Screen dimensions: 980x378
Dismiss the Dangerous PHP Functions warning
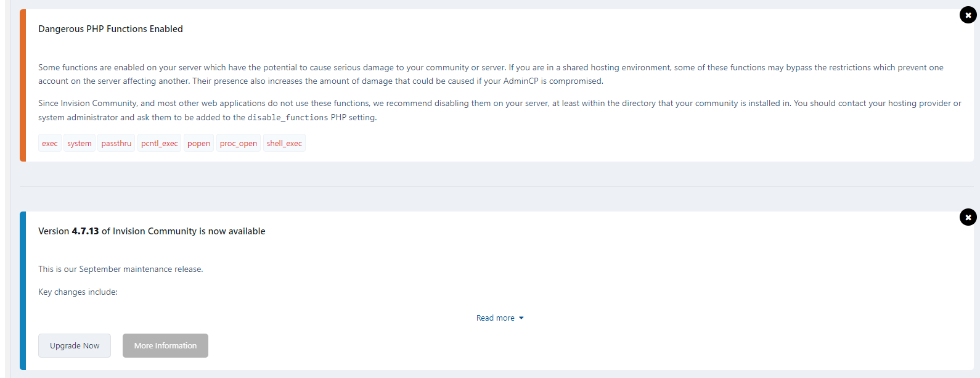pyautogui.click(x=968, y=15)
